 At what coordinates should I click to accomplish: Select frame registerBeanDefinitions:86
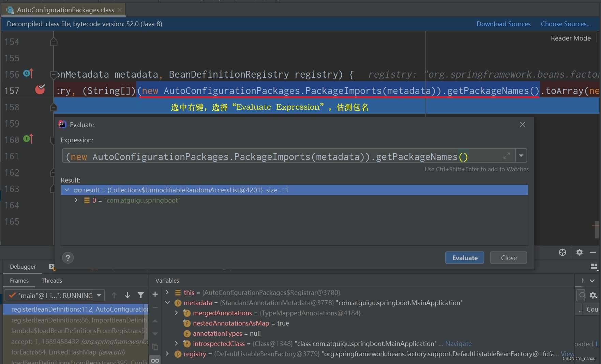click(x=76, y=320)
